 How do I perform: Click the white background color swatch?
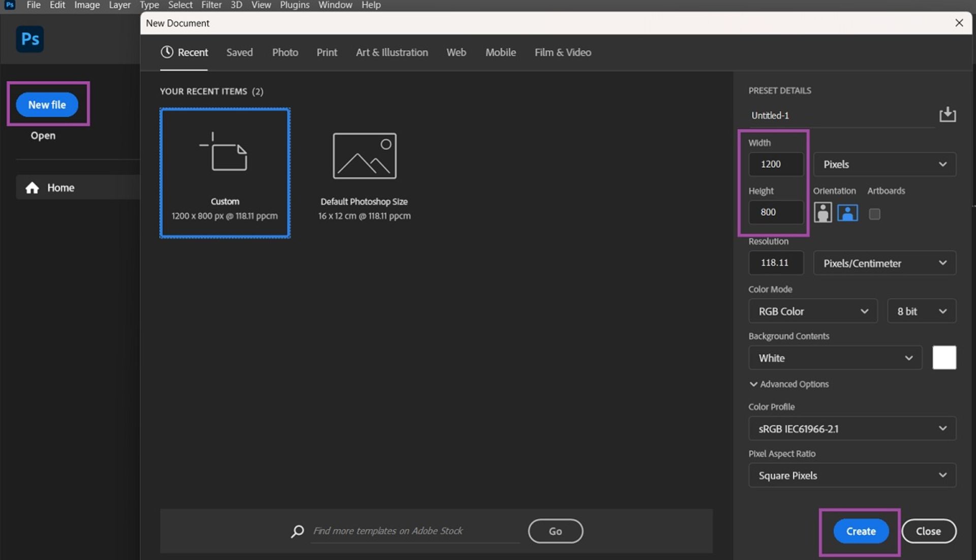tap(944, 358)
